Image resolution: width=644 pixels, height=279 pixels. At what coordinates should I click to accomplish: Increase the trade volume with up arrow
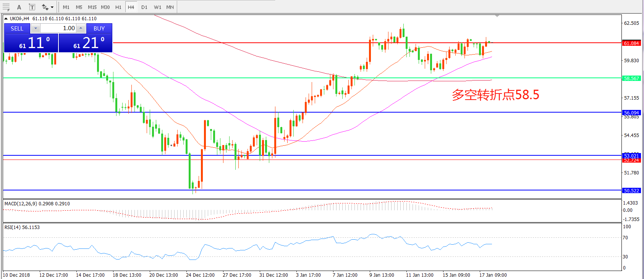pos(81,28)
